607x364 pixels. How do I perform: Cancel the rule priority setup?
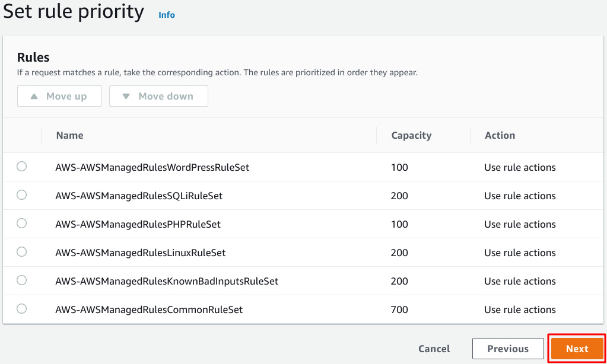(x=434, y=349)
